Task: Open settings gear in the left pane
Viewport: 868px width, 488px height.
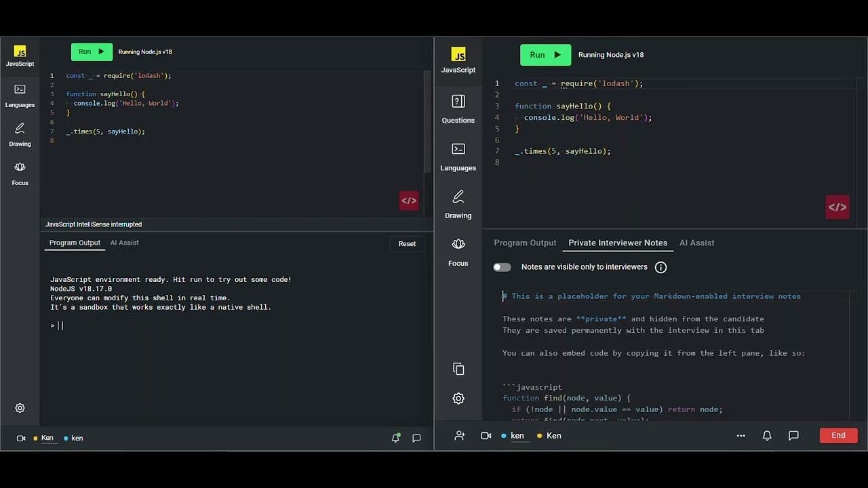Action: [20, 408]
